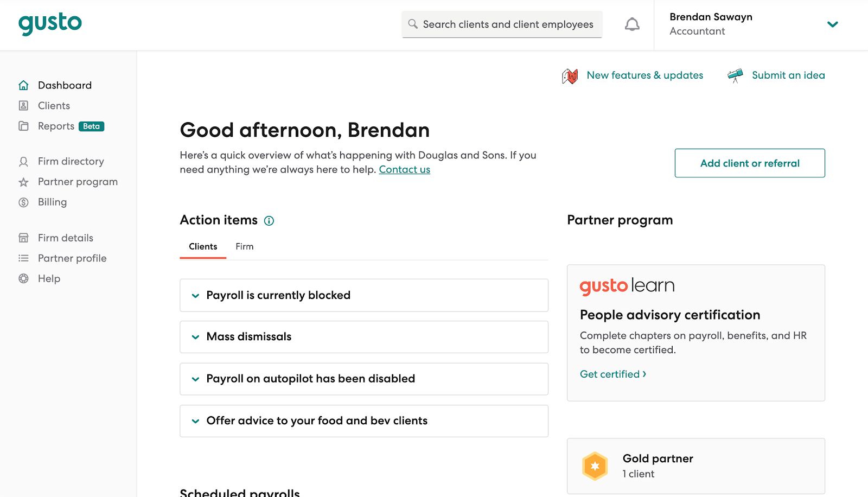
Task: Click the Dashboard home icon in sidebar
Action: click(23, 85)
